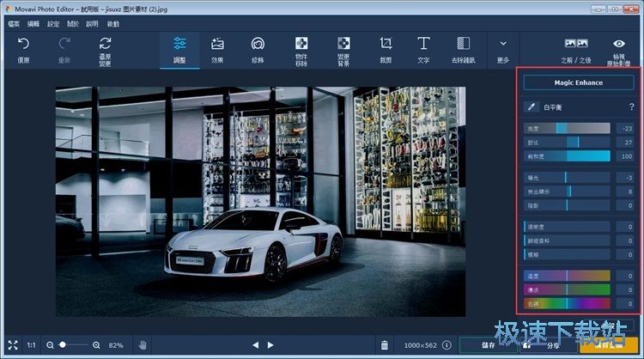Open the effects (效果) tool
The image size is (644, 359).
pyautogui.click(x=218, y=45)
